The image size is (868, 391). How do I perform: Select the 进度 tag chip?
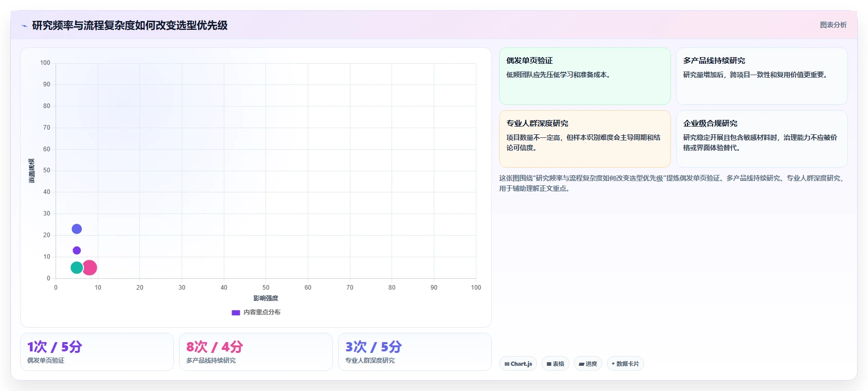click(x=588, y=364)
